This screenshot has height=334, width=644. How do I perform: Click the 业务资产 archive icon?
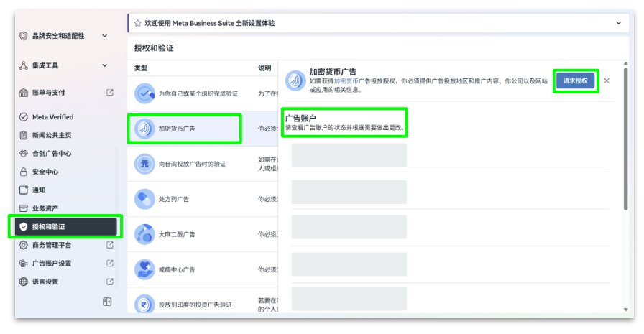pos(24,208)
